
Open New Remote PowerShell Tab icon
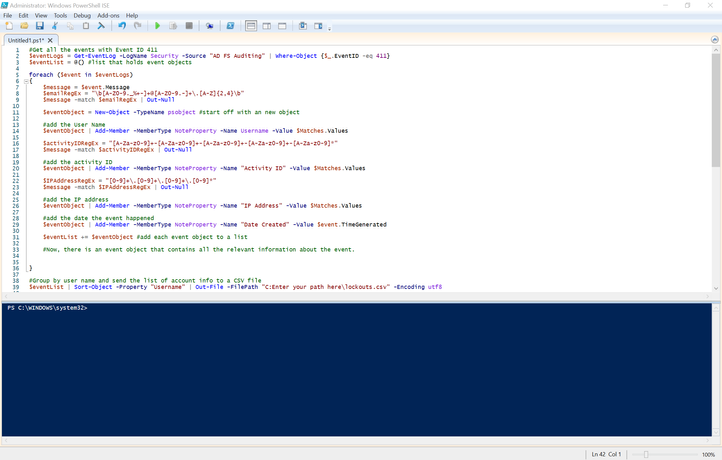210,26
